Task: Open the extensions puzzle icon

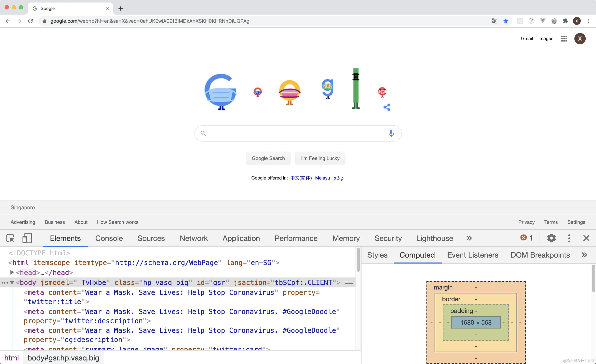Action: [565, 21]
